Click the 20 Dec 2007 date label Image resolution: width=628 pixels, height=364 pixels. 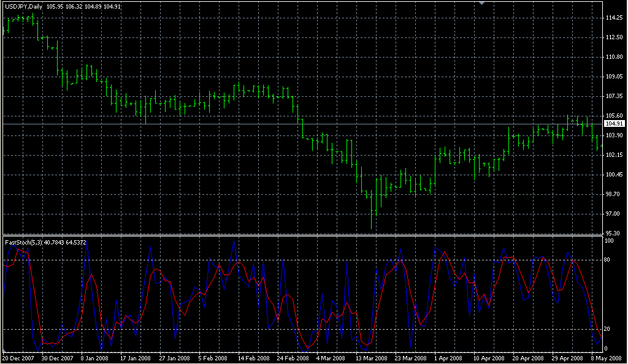tap(20, 358)
